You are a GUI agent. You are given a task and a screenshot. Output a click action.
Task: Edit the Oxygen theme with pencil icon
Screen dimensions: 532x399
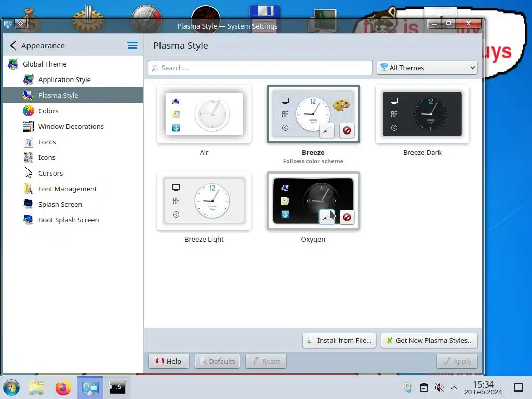(x=327, y=217)
